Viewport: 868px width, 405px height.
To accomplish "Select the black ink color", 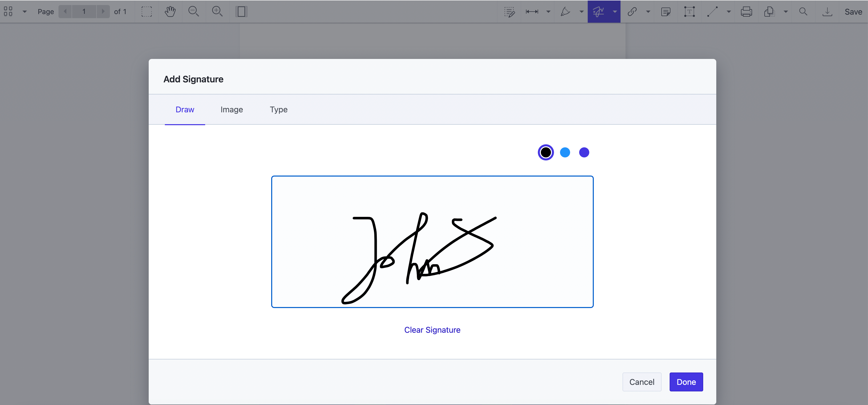I will [x=546, y=153].
